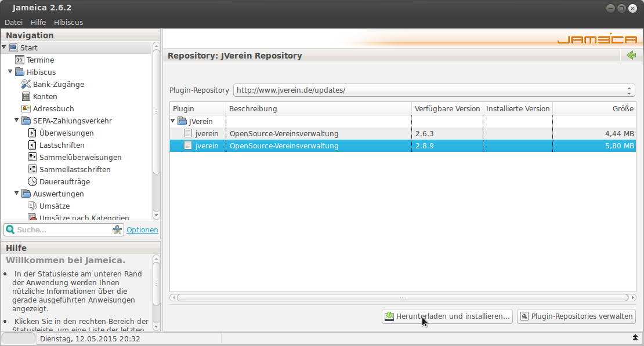Click the Adressbuch icon

click(x=26, y=108)
